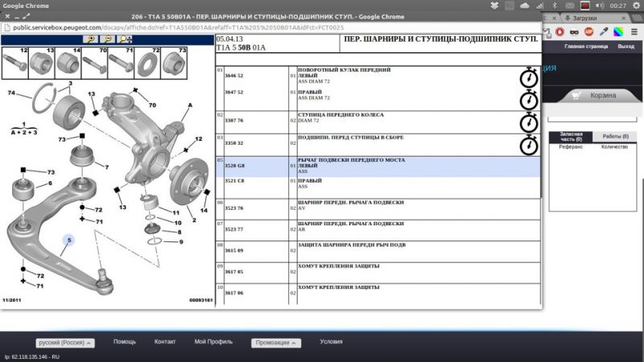
Task: Open the mail envelope tray indicator
Action: [x=570, y=6]
